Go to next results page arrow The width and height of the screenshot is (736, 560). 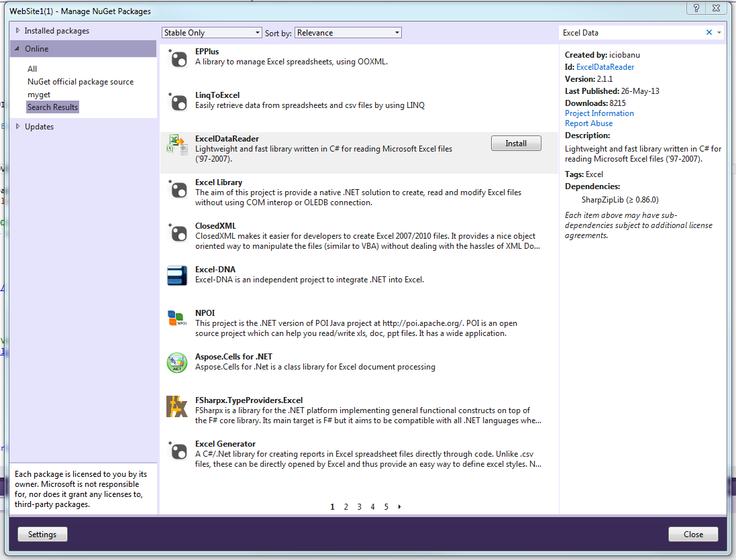point(399,506)
